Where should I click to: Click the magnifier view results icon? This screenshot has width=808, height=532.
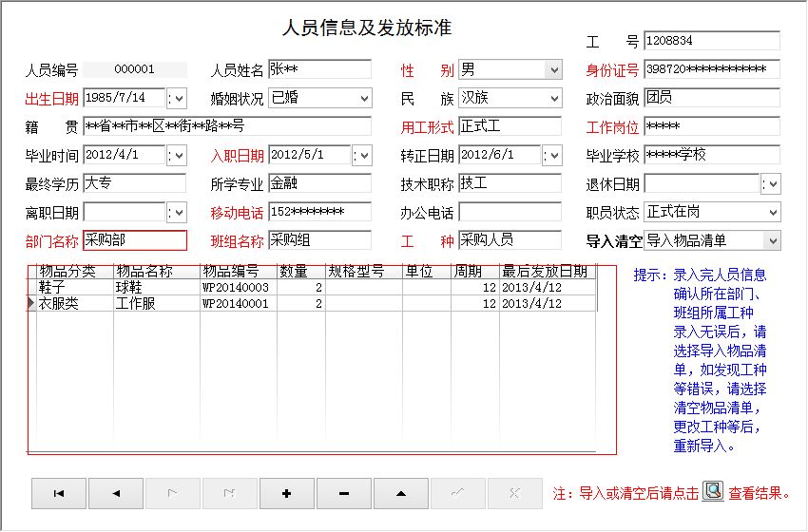pyautogui.click(x=713, y=491)
